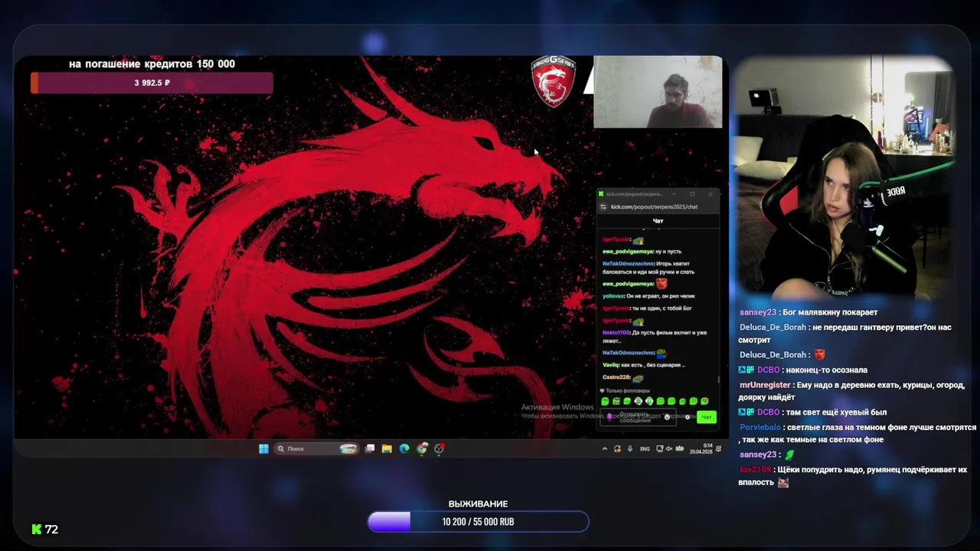Click DCBO beside 'наконец-то осознала'
The height and width of the screenshot is (551, 980).
click(768, 370)
